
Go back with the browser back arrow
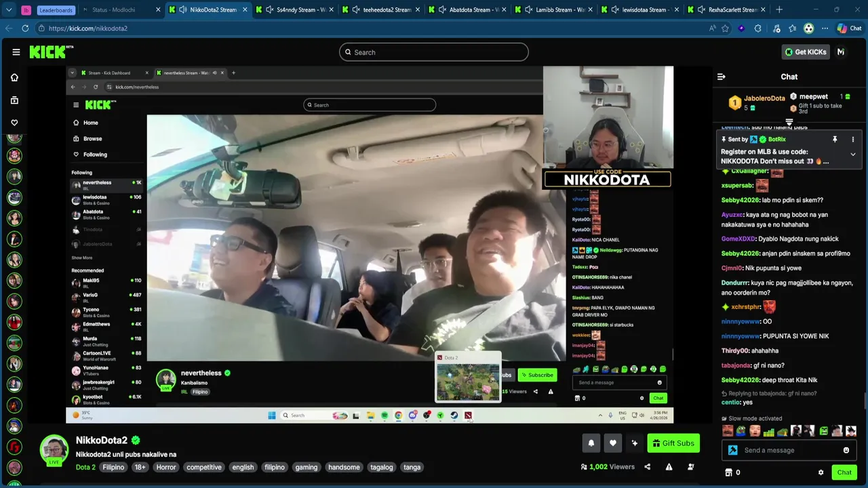pos(8,28)
